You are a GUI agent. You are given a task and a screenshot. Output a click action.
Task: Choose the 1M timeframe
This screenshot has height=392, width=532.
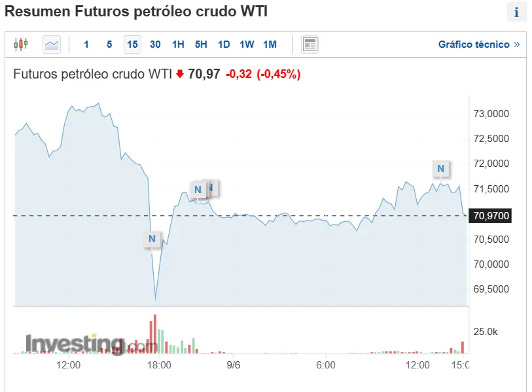(270, 45)
